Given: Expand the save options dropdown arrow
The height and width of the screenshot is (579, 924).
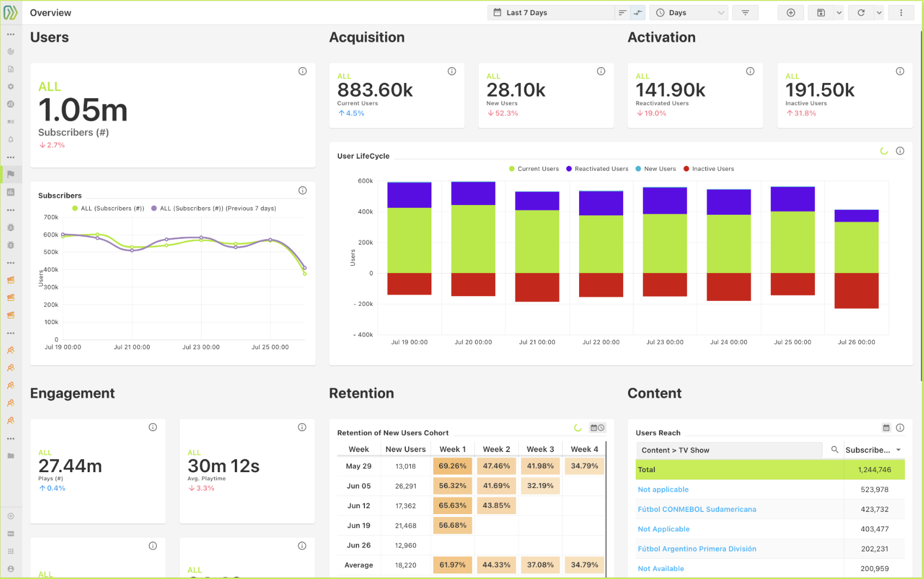Looking at the screenshot, I should point(839,13).
